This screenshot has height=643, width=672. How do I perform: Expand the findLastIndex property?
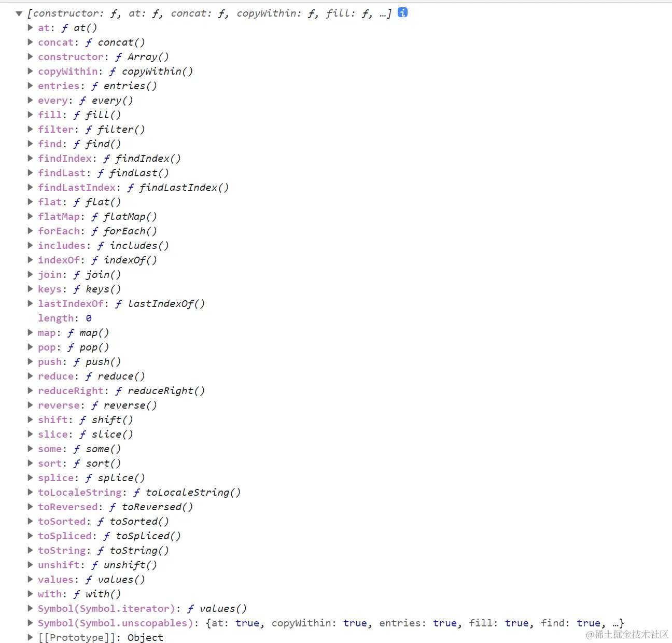click(30, 187)
